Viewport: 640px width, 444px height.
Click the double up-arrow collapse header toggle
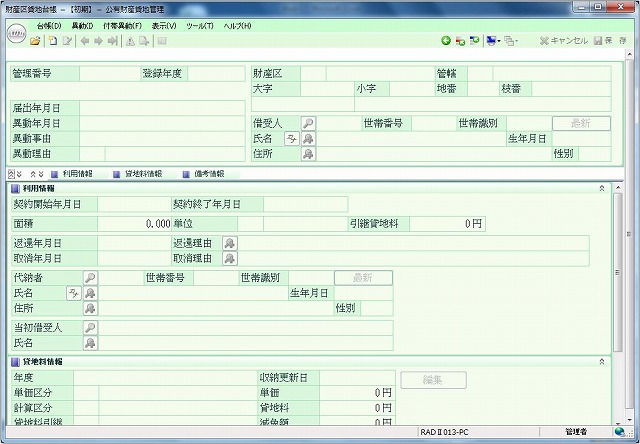(x=12, y=173)
